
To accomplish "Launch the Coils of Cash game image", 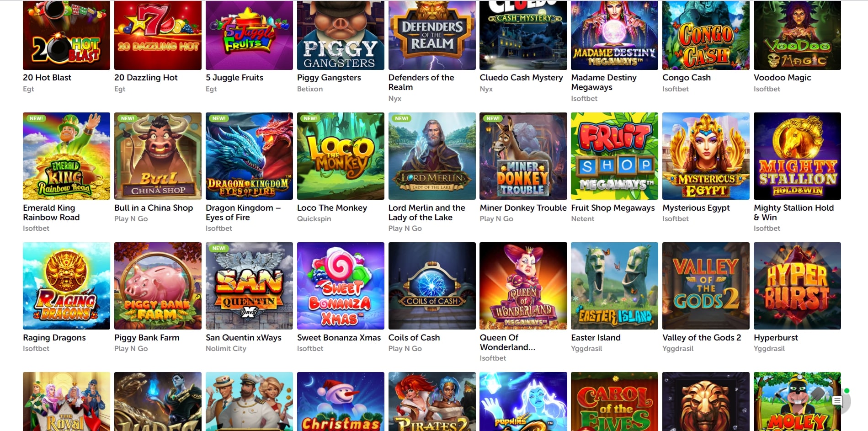I will click(x=432, y=286).
